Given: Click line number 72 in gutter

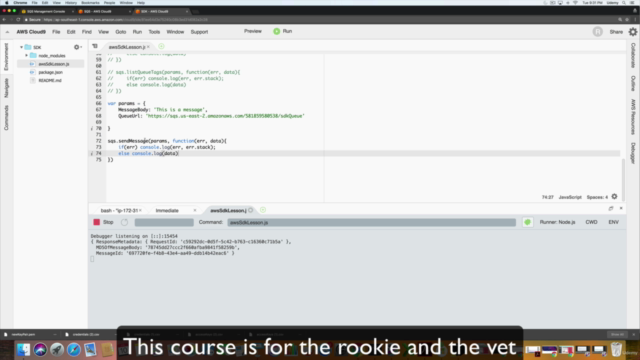Looking at the screenshot, I should point(98,141).
